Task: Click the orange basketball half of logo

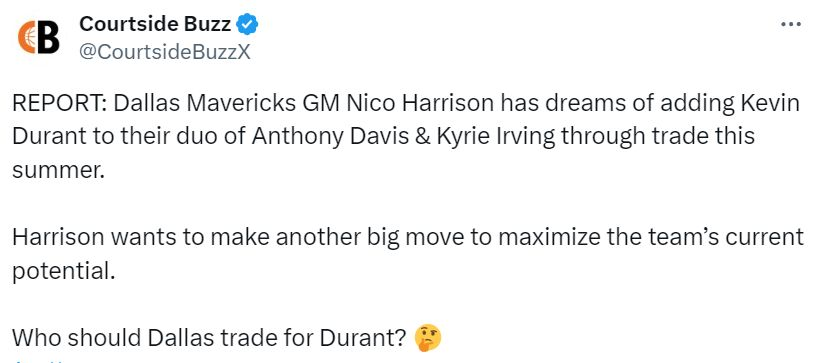Action: pos(27,38)
